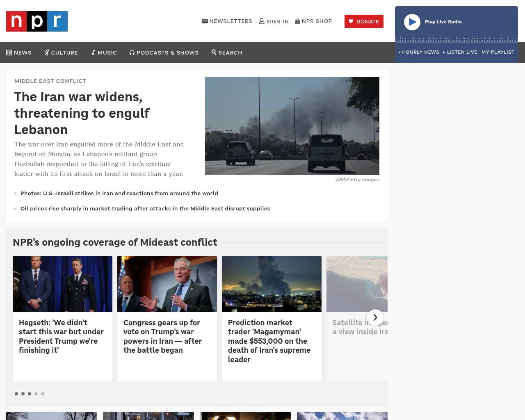The width and height of the screenshot is (525, 420).
Task: Expand Hourly News in player
Action: pyautogui.click(x=419, y=52)
